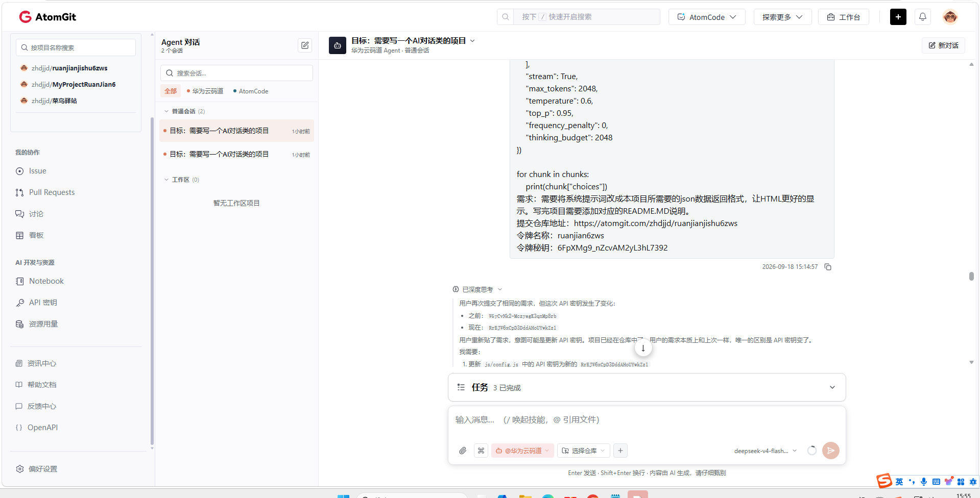Collapse the 工作区 group
The height and width of the screenshot is (498, 980).
coord(182,180)
